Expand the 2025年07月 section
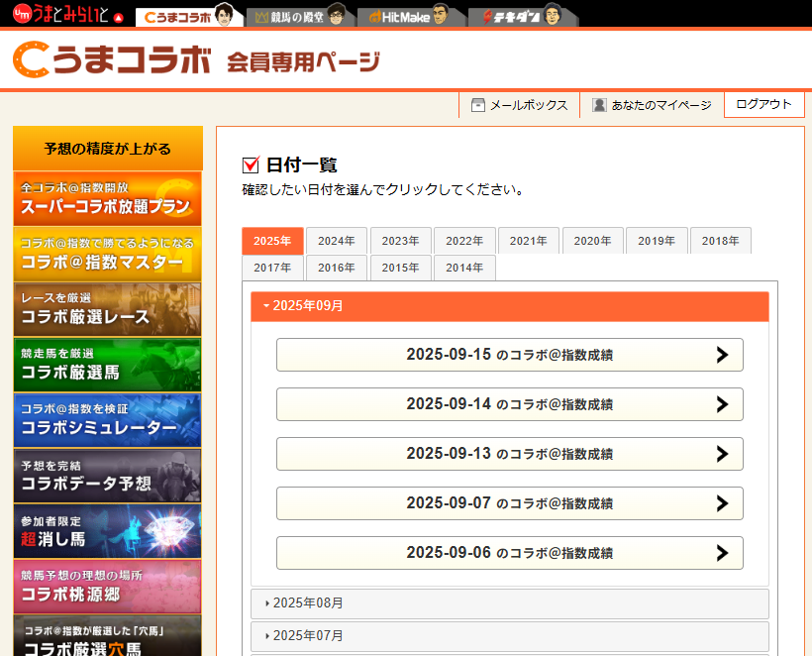This screenshot has width=812, height=656. click(510, 636)
